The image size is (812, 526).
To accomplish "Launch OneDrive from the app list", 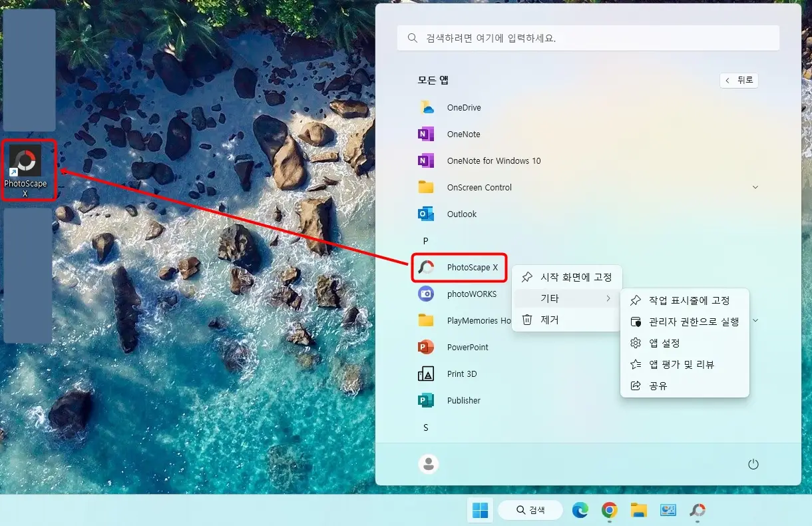I will 463,107.
